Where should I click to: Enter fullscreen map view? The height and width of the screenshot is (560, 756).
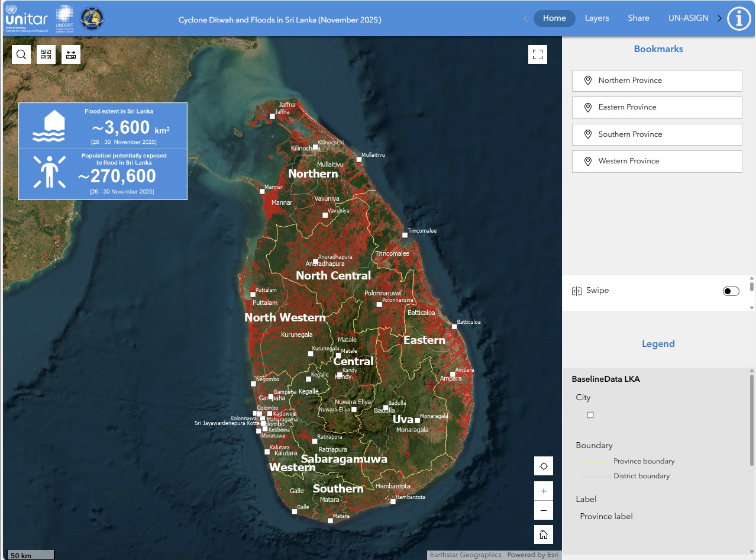[537, 54]
